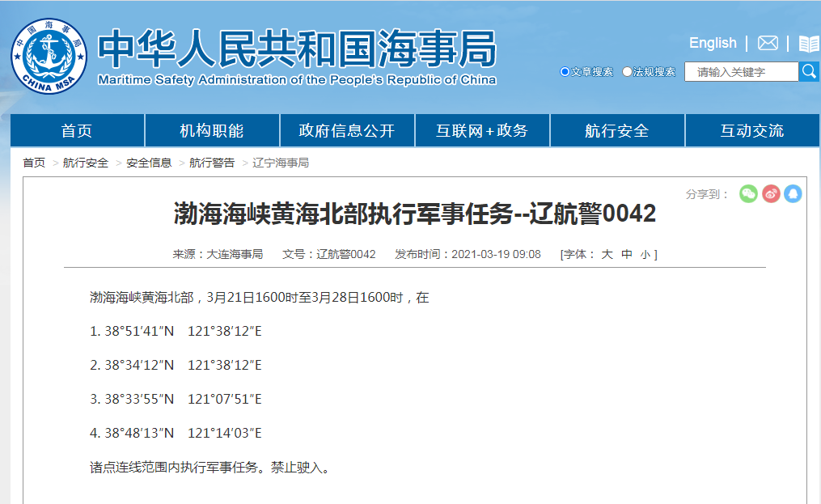Click 文号：辽航警0042 text

point(329,254)
